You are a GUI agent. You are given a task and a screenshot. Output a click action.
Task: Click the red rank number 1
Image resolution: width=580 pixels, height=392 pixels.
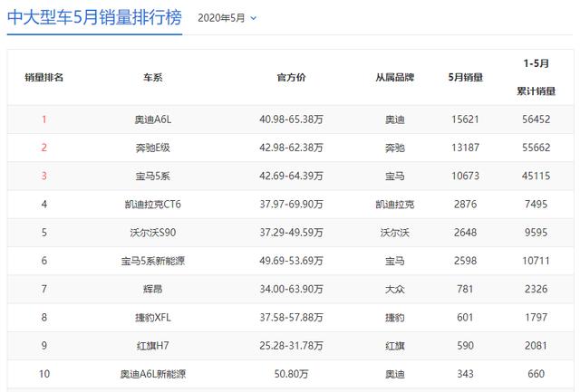(x=44, y=120)
